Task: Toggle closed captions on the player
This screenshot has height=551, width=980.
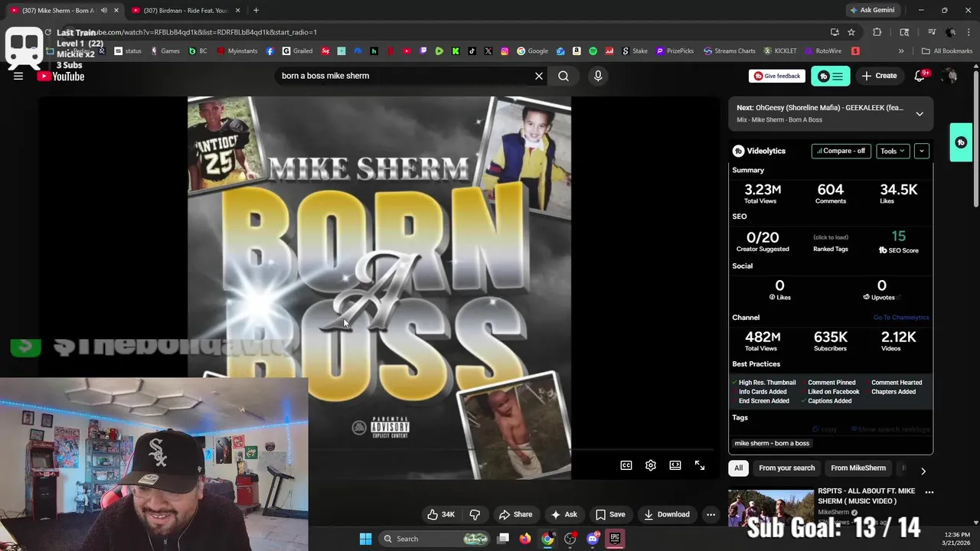Action: [x=626, y=465]
